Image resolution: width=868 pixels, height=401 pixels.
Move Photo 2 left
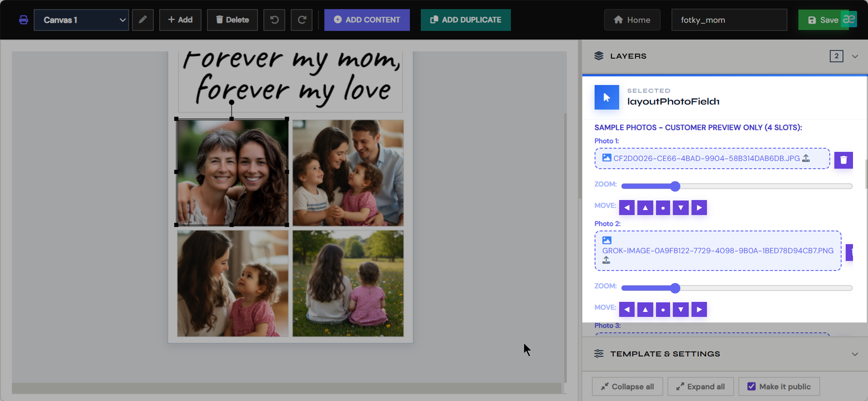(x=627, y=310)
